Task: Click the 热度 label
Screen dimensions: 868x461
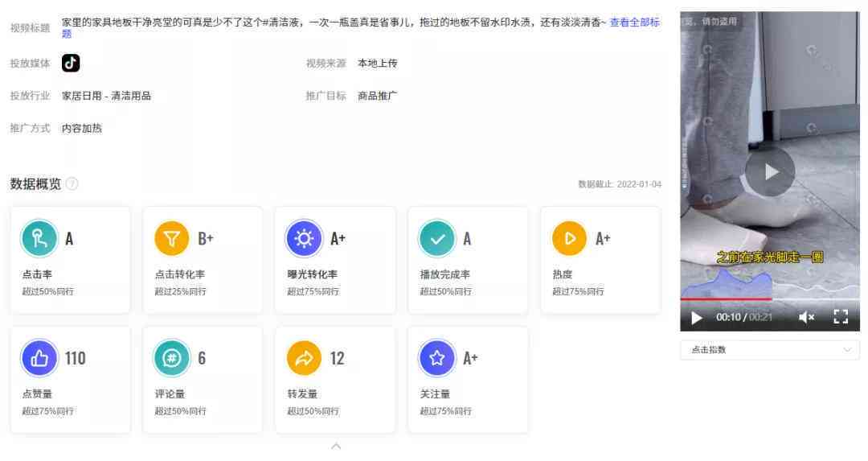Action: click(563, 274)
